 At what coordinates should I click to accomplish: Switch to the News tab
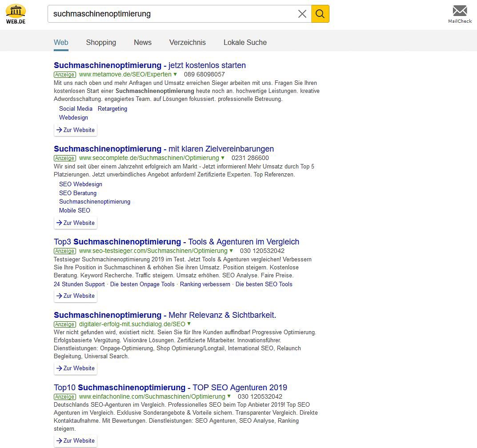143,43
